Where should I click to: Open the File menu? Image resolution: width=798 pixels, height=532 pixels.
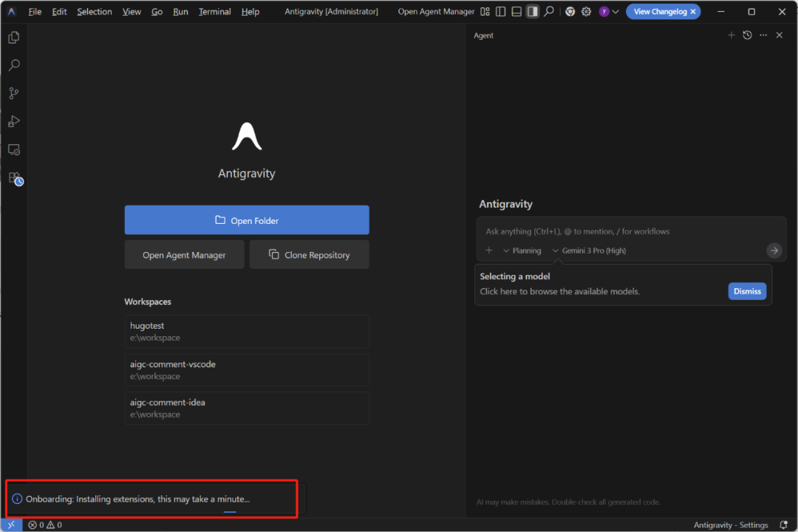coord(35,11)
